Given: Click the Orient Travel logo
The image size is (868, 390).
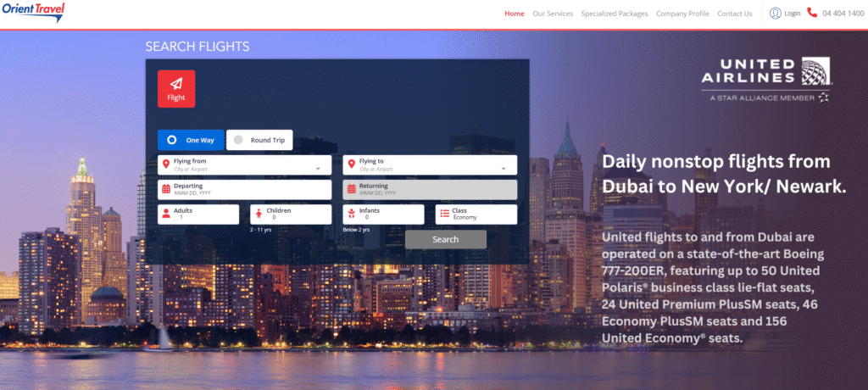Looking at the screenshot, I should coord(33,11).
